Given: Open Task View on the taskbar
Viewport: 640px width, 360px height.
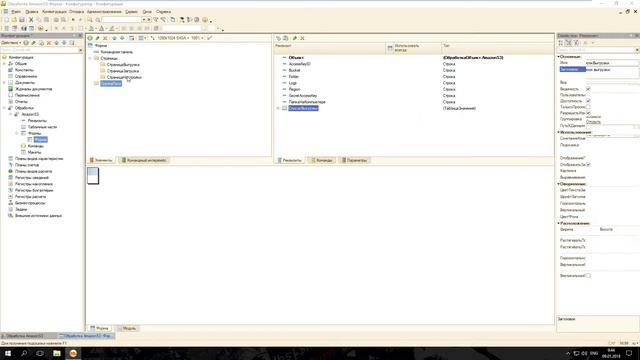Looking at the screenshot, I should 40,353.
